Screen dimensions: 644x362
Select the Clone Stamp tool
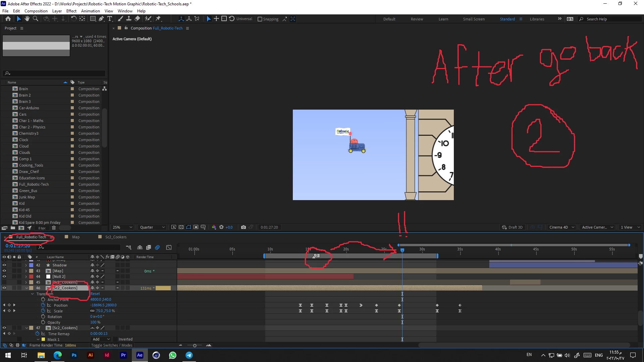(128, 19)
